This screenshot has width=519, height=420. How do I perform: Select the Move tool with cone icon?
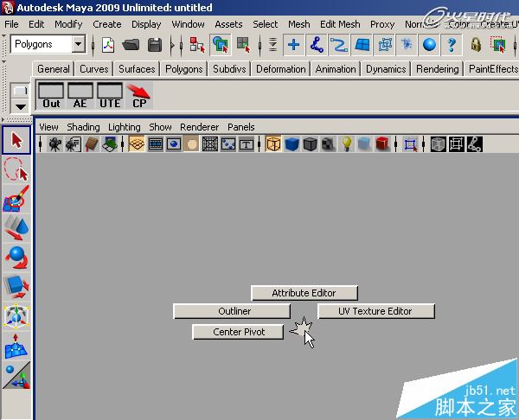[x=16, y=227]
